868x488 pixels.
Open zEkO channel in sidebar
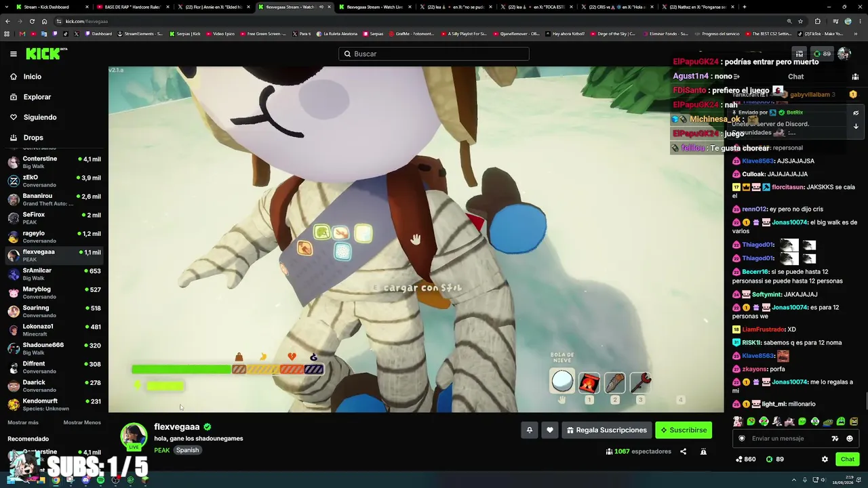click(x=54, y=181)
